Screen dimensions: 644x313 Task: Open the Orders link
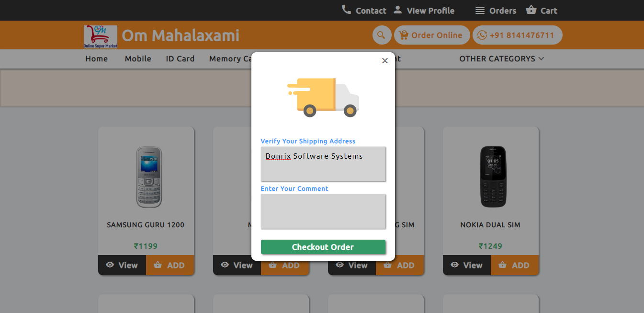[503, 11]
